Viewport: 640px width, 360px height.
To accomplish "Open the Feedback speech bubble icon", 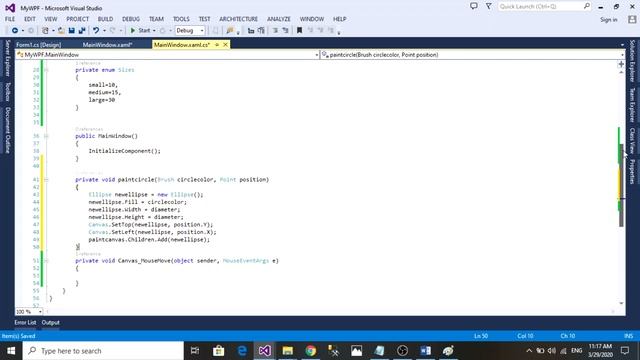I will 473,6.
